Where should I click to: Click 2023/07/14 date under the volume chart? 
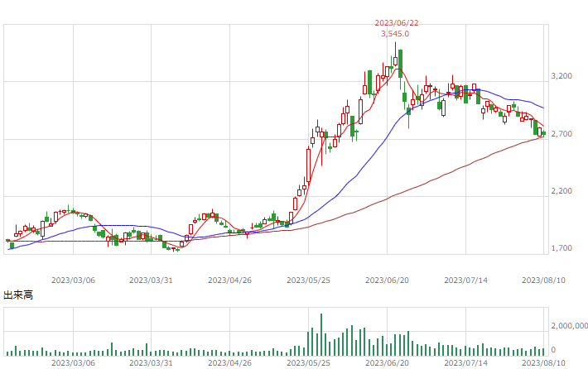click(465, 363)
